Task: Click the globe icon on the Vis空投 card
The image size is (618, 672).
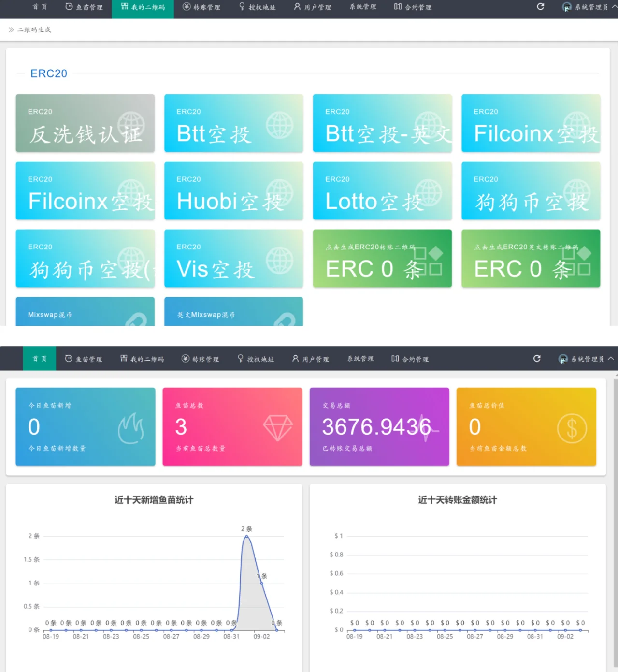Action: [x=279, y=260]
